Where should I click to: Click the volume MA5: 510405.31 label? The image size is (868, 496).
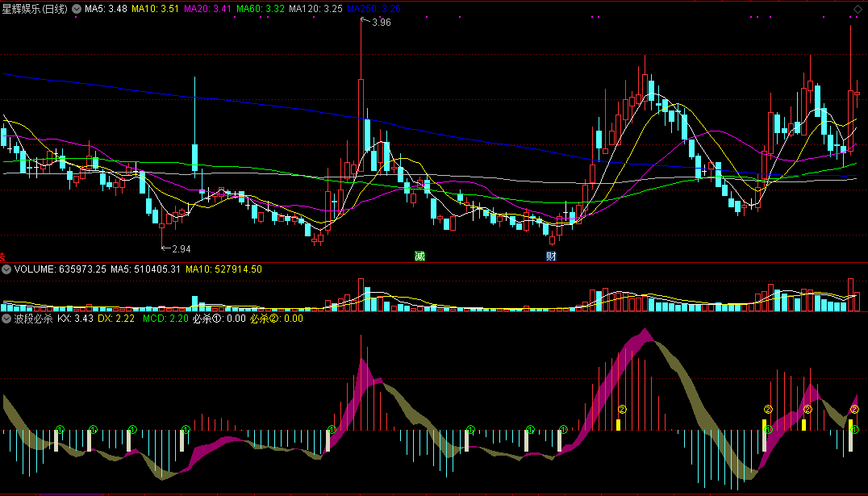pos(145,269)
